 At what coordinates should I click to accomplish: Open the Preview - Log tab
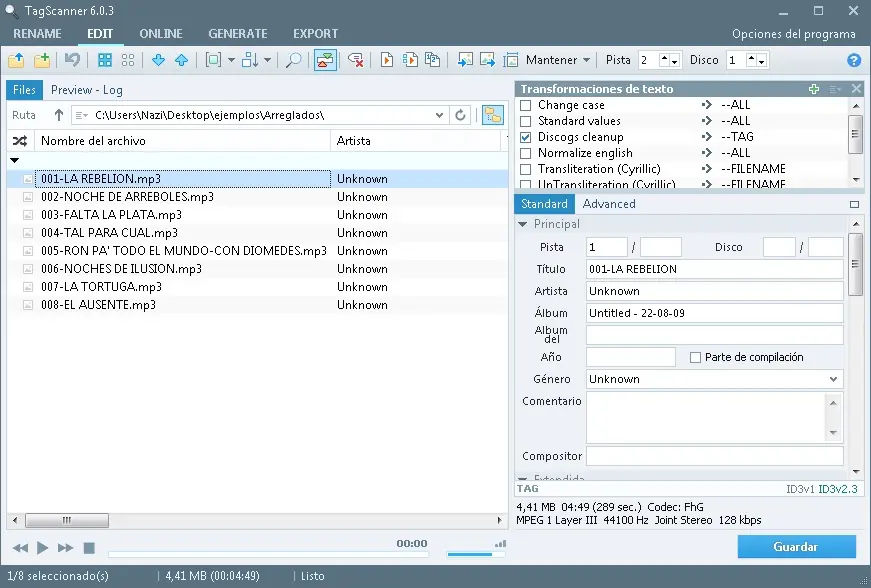pyautogui.click(x=87, y=90)
